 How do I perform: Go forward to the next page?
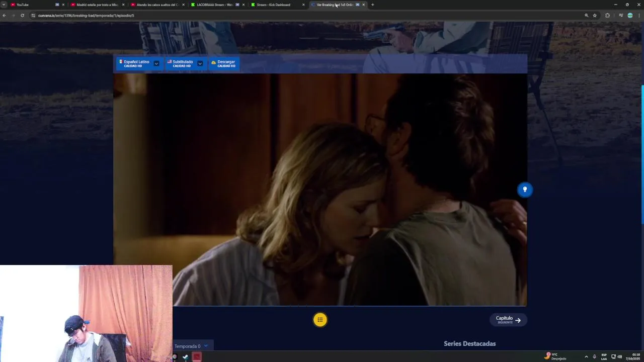point(13,16)
